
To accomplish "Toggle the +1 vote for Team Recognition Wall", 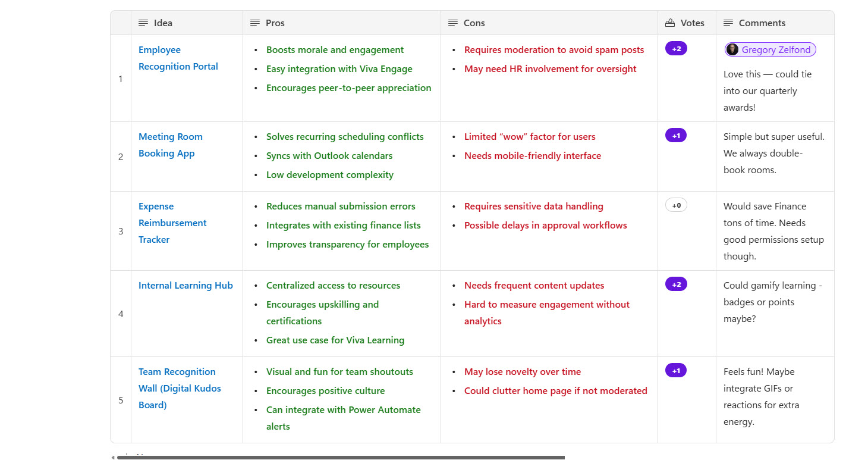I will [x=676, y=371].
